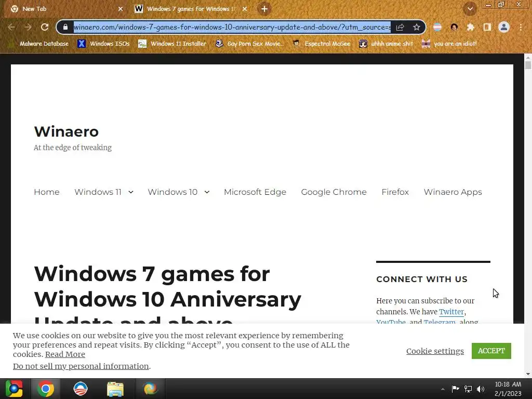532x399 pixels.
Task: Open the Action Center flag icon
Action: (455, 389)
